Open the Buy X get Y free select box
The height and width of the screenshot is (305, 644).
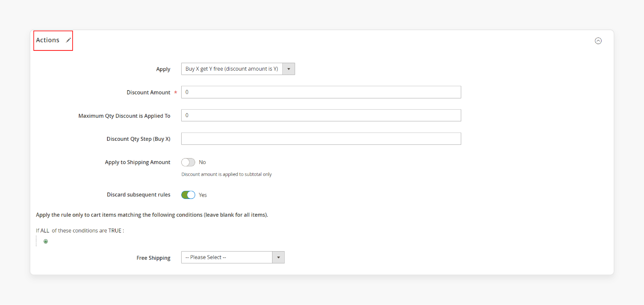pyautogui.click(x=232, y=69)
